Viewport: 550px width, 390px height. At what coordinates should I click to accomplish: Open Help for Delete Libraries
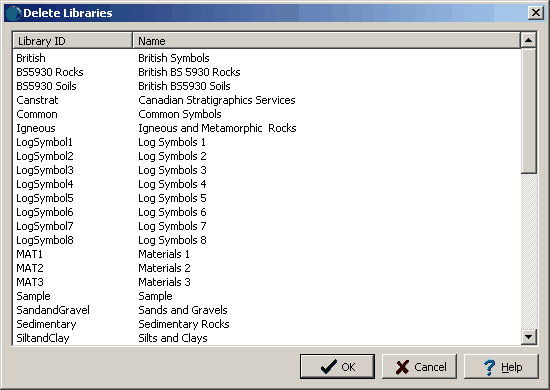(x=501, y=367)
